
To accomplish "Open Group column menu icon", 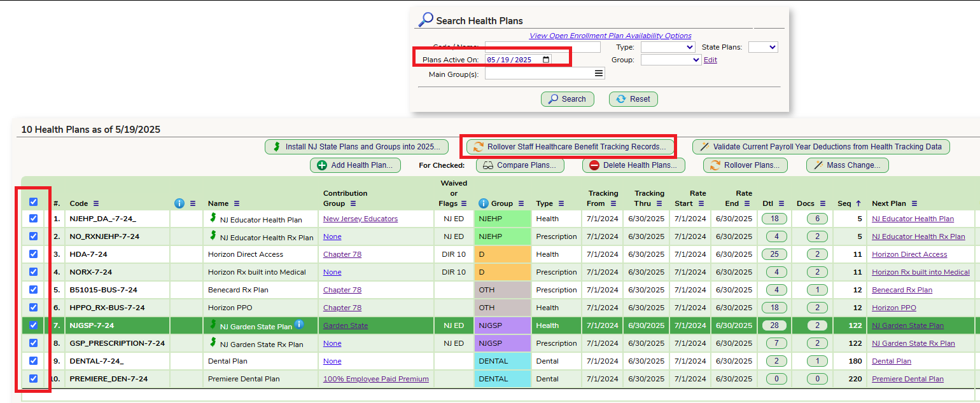I will pos(521,203).
